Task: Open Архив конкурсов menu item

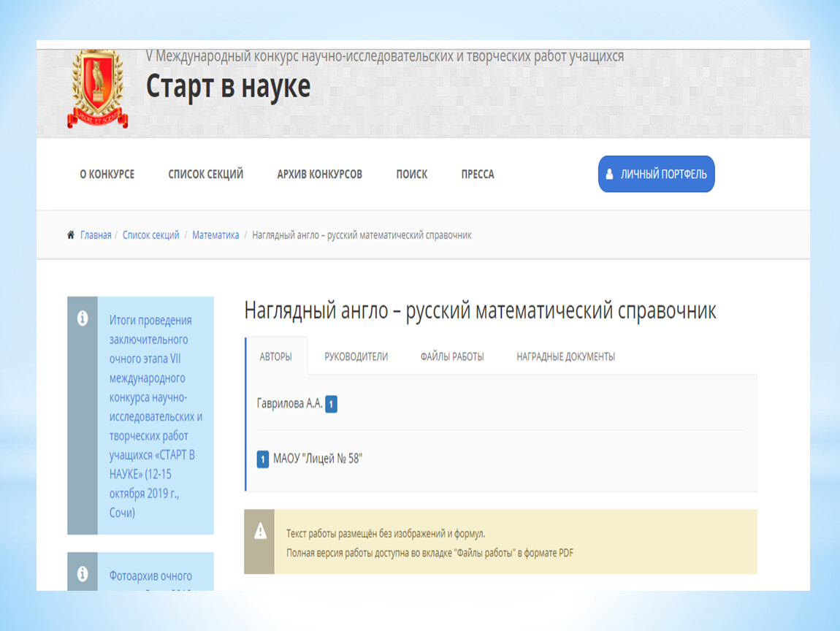Action: click(319, 175)
